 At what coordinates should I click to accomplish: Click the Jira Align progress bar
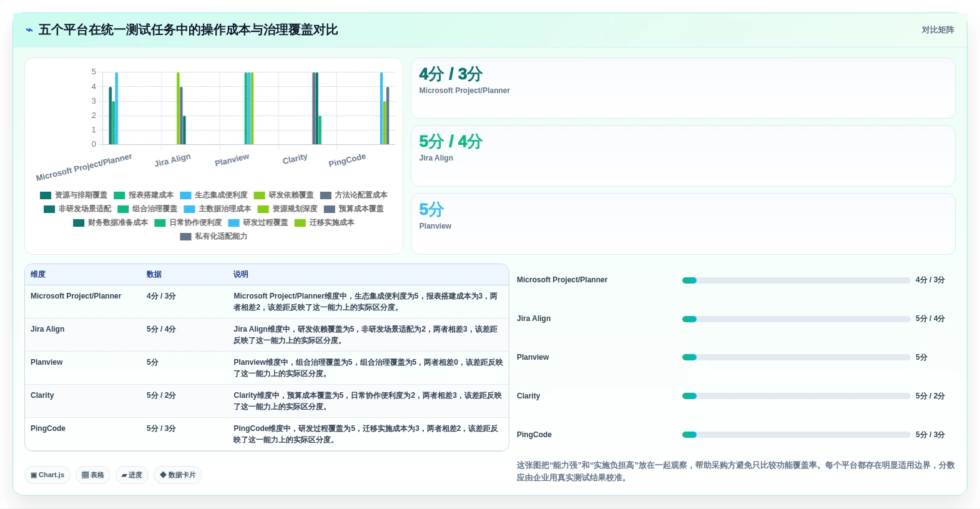796,319
